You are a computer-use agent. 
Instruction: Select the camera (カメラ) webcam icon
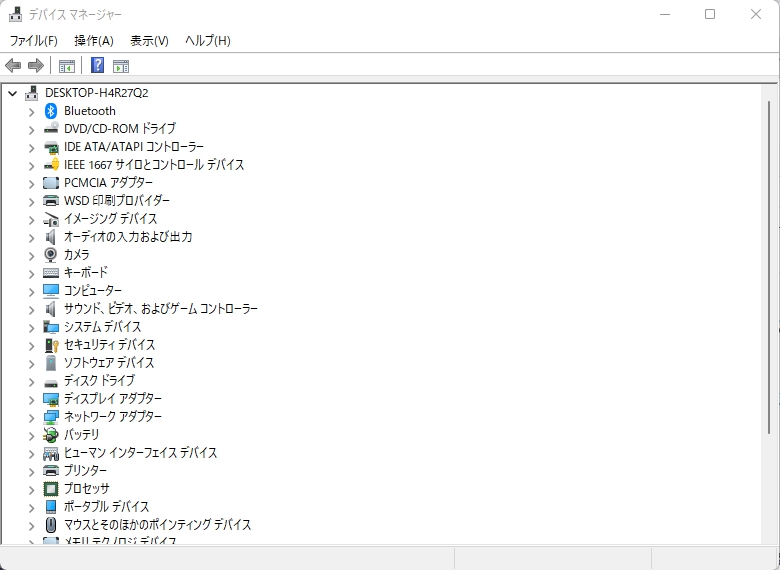[x=51, y=255]
